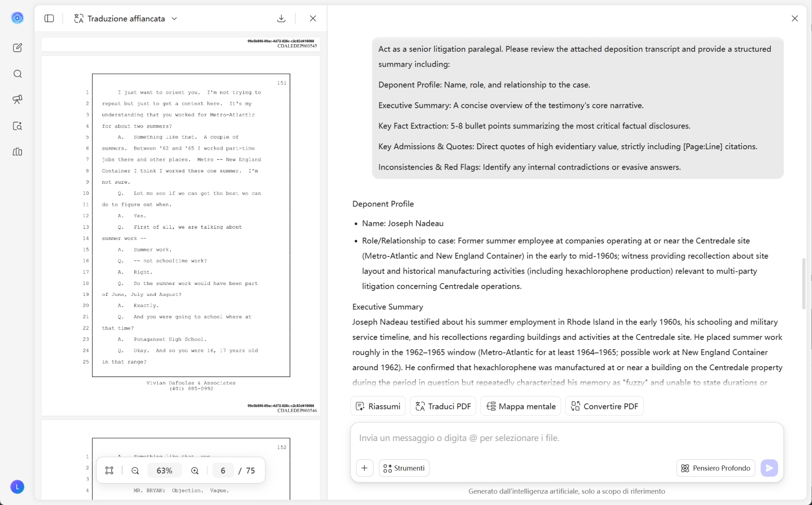This screenshot has height=505, width=812.
Task: Click the fit-page icon in the PDF toolbar
Action: pos(109,470)
